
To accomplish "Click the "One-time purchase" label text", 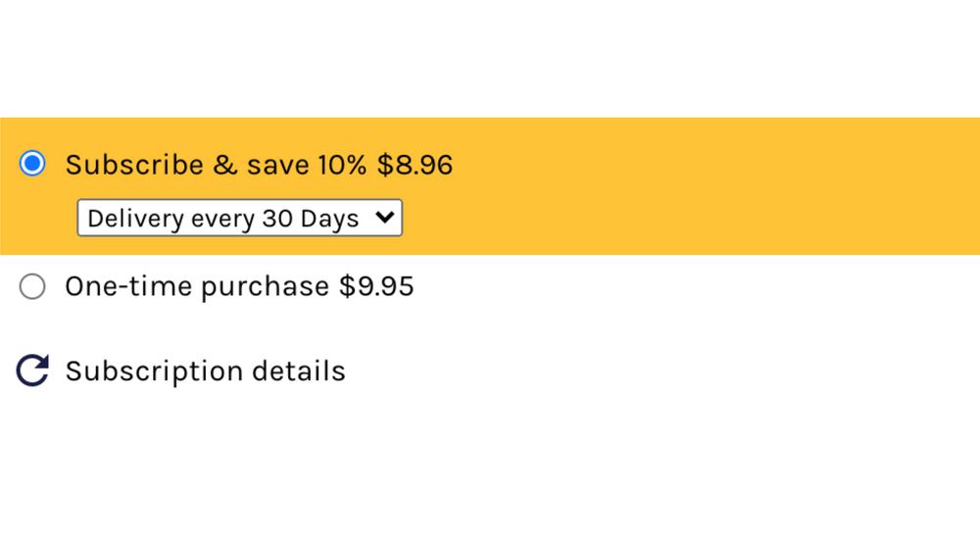I will tap(196, 286).
